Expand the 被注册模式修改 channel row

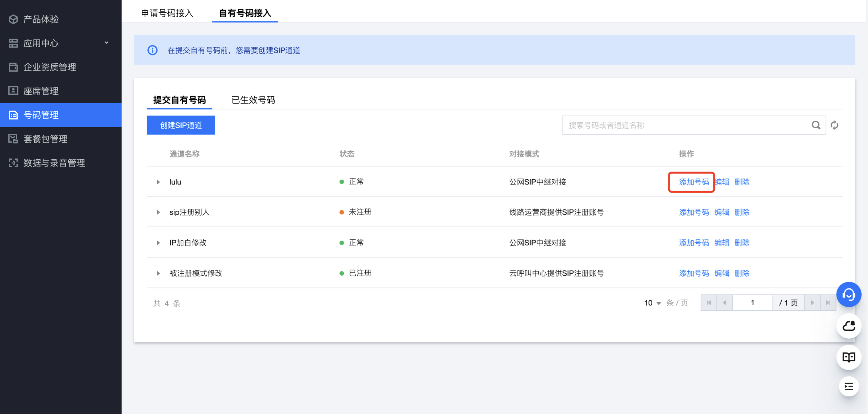point(158,273)
